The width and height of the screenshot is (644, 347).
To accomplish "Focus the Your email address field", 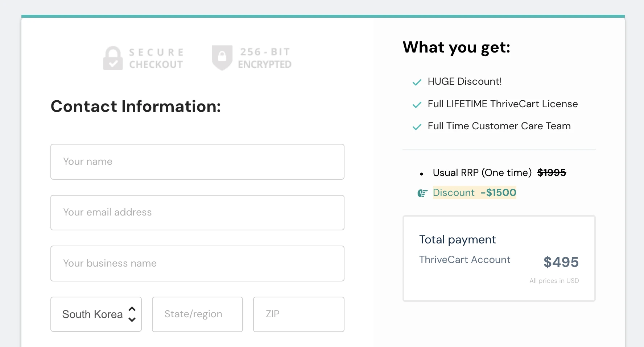I will (197, 213).
